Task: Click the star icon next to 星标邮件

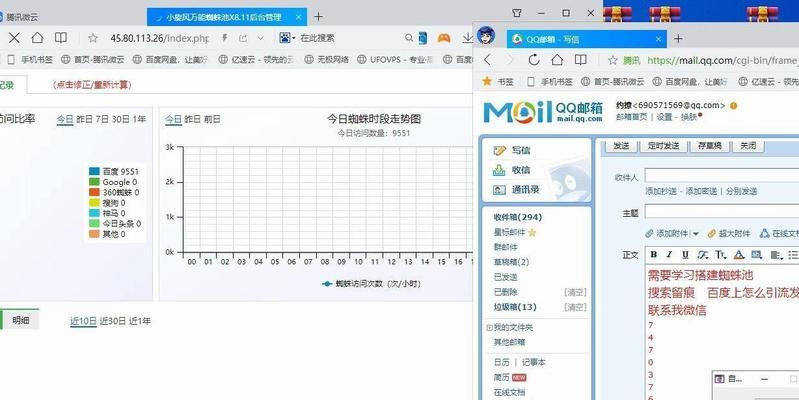Action: click(532, 233)
